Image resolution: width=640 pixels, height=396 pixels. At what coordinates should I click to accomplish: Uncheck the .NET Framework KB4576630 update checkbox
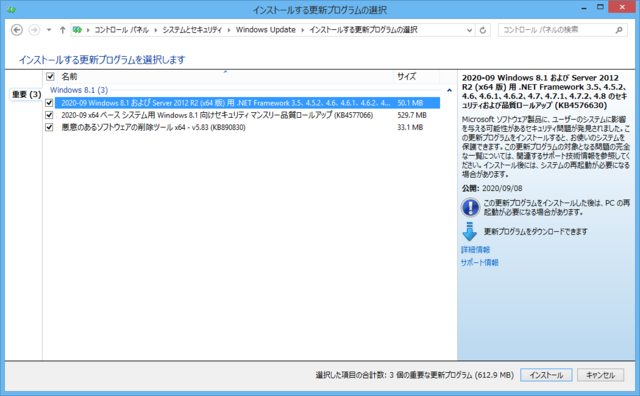49,103
